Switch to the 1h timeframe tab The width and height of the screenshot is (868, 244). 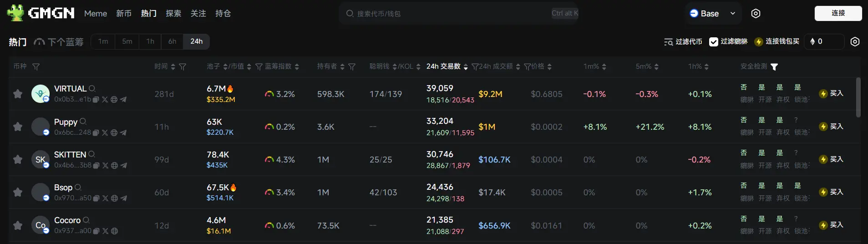(150, 41)
